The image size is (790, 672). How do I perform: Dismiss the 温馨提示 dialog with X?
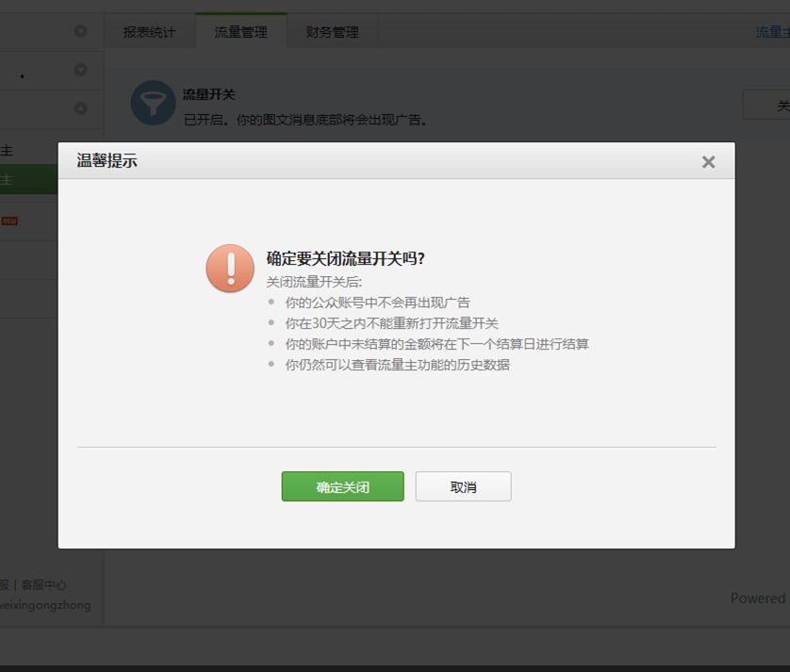click(x=708, y=162)
